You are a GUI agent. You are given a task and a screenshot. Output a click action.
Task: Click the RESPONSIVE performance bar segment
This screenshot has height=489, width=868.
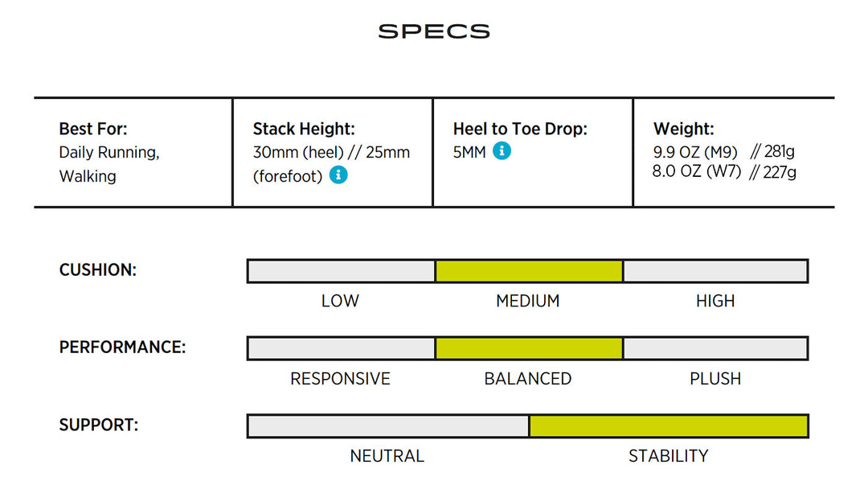[x=342, y=348]
